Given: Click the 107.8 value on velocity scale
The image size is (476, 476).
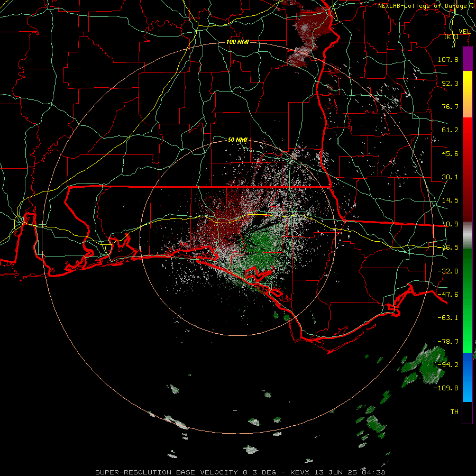Looking at the screenshot, I should [x=448, y=59].
